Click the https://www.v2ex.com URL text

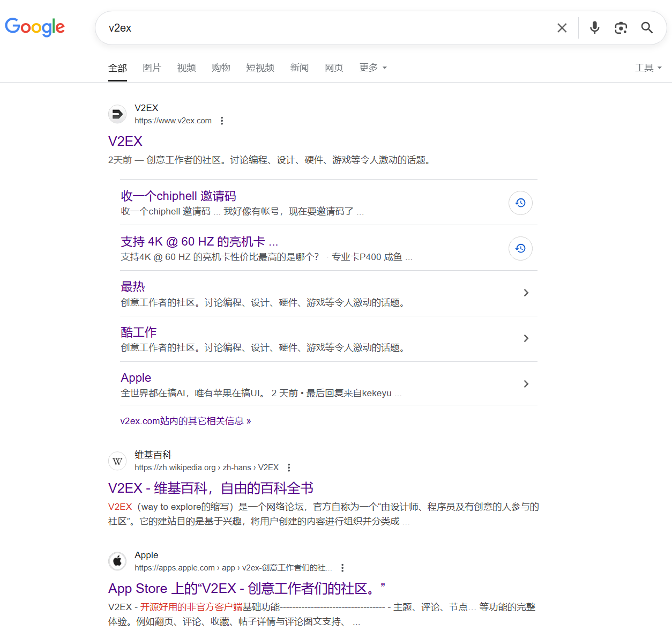coord(173,121)
